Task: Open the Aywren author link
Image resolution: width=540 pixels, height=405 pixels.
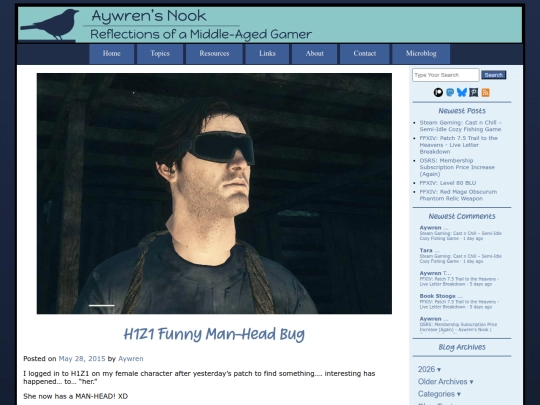Action: point(131,359)
